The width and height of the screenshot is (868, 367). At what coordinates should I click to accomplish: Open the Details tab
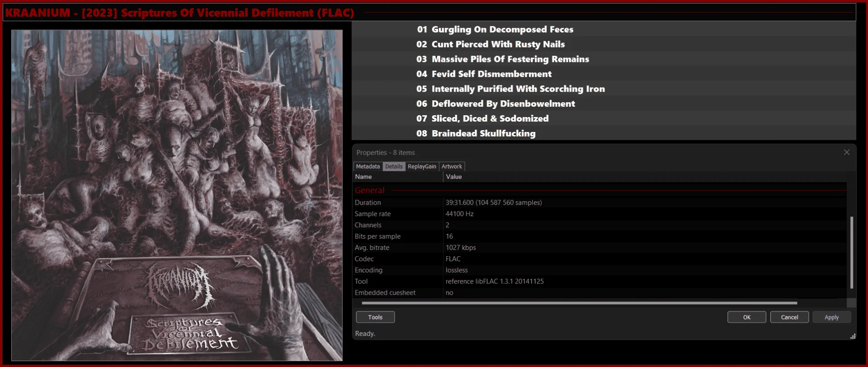click(x=394, y=166)
